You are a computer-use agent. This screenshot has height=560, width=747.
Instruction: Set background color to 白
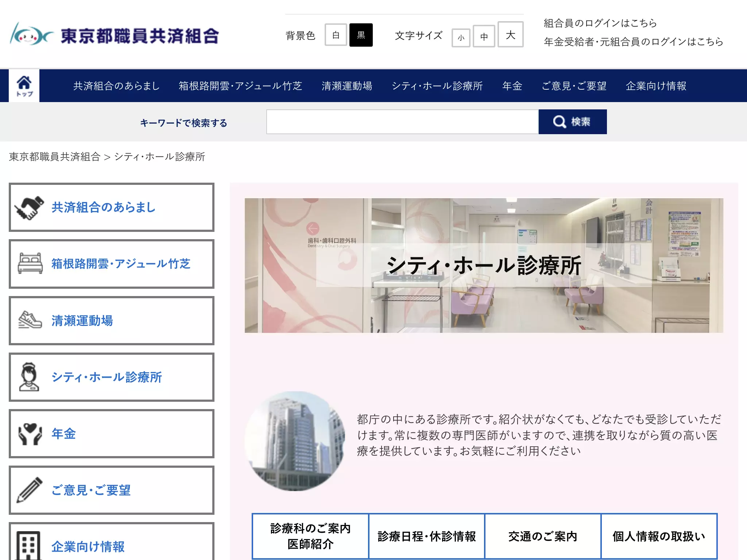click(x=336, y=35)
